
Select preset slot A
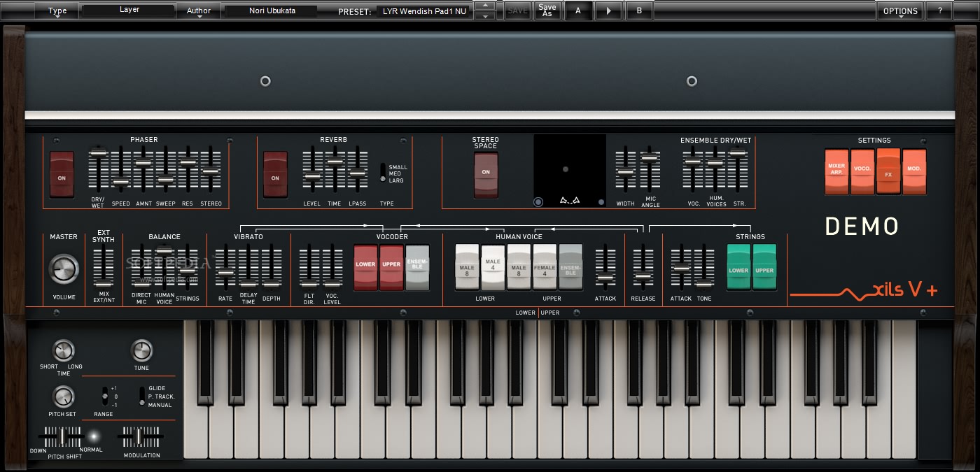pyautogui.click(x=577, y=10)
